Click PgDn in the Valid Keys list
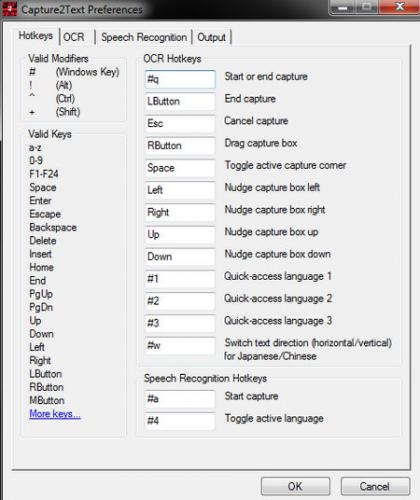Viewport: 420px width, 500px height. (41, 307)
